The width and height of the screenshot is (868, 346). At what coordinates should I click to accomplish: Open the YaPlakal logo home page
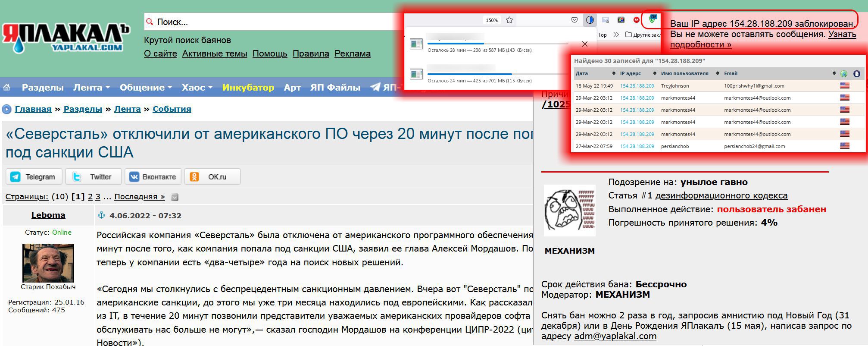[x=66, y=38]
